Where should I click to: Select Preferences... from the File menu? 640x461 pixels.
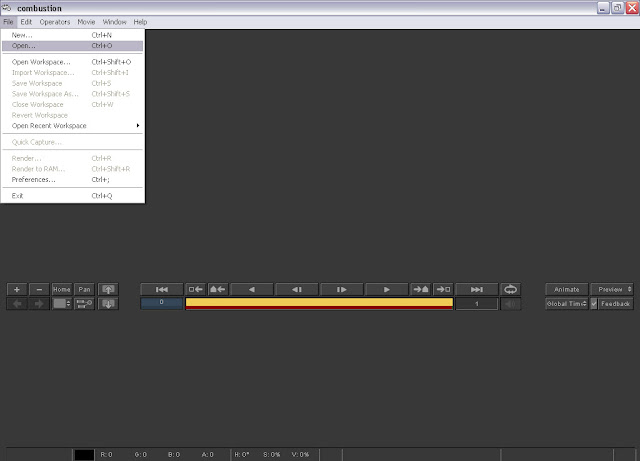click(73, 180)
